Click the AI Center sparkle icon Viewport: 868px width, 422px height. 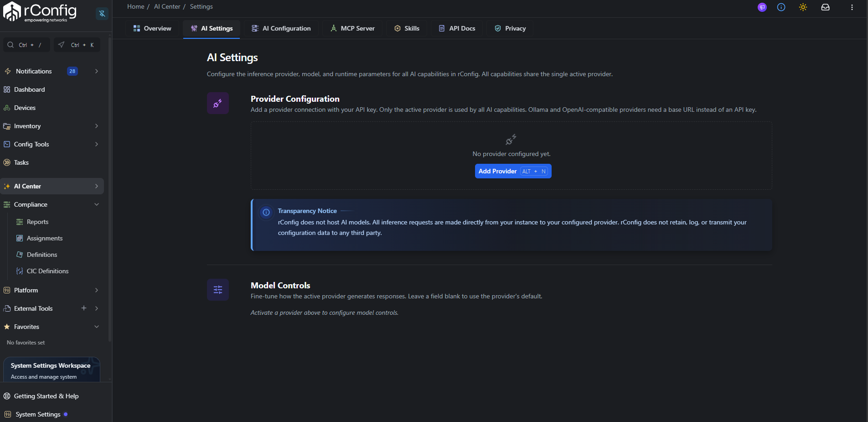point(7,186)
